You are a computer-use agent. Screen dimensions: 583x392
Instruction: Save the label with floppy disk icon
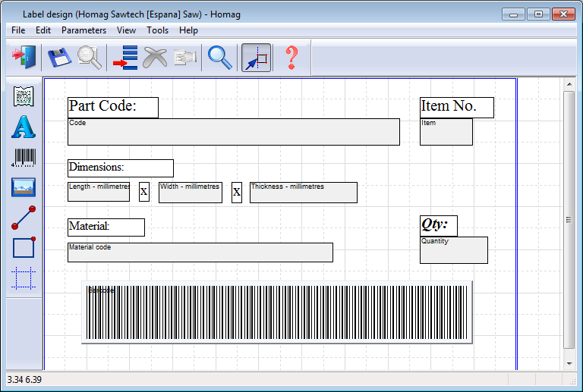[59, 57]
